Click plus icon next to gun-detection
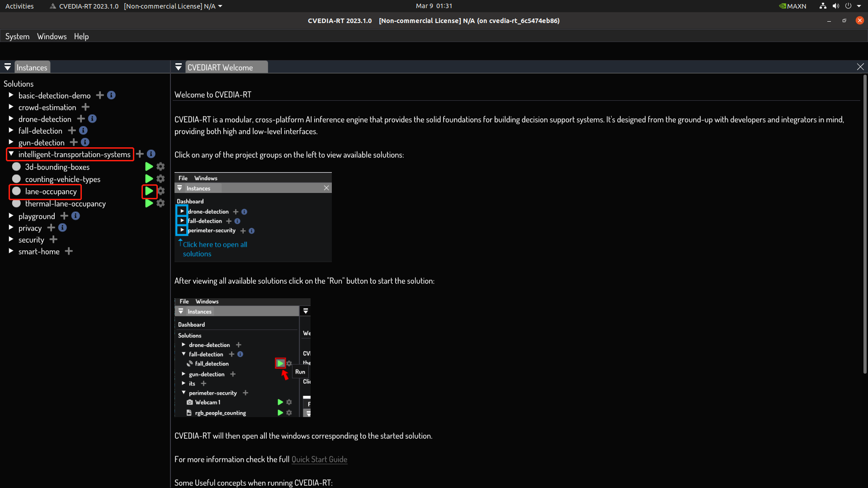Image resolution: width=868 pixels, height=488 pixels. point(74,142)
